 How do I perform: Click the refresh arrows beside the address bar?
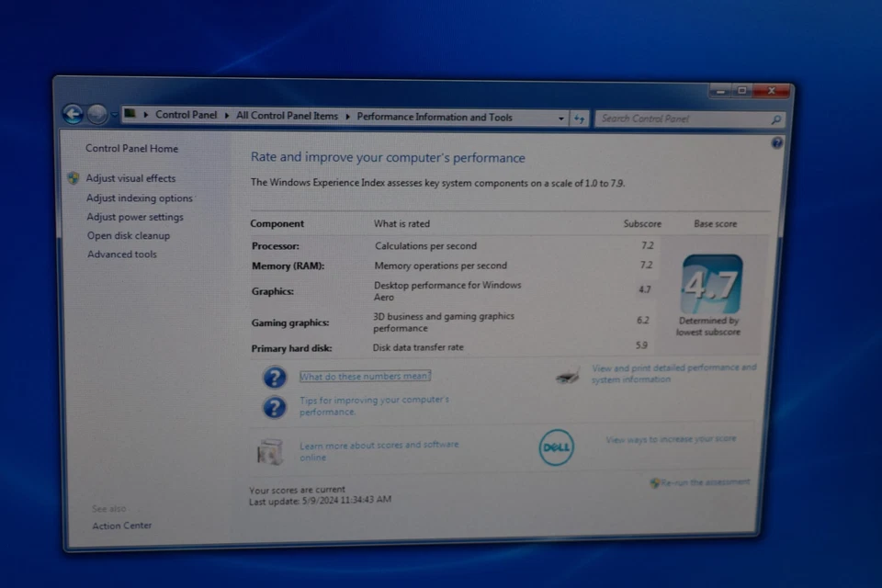pyautogui.click(x=580, y=119)
